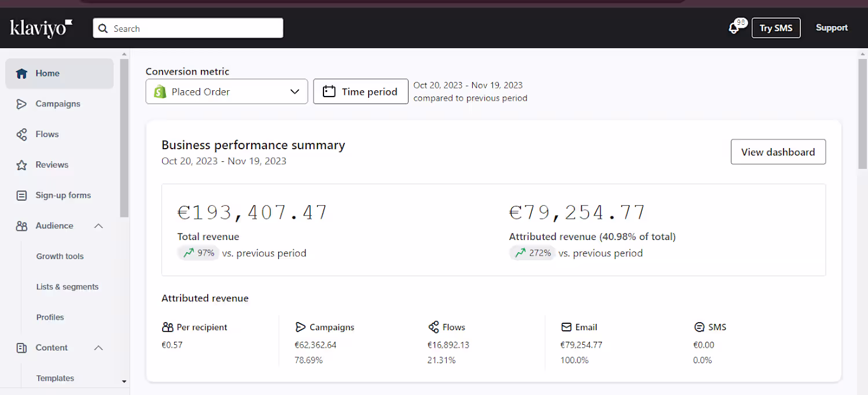Open Lists & segments menu item

tap(67, 287)
